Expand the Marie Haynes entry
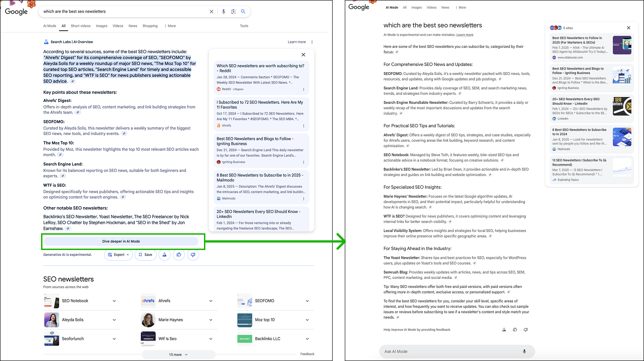Screen dimensions: 644x361 coord(211,320)
